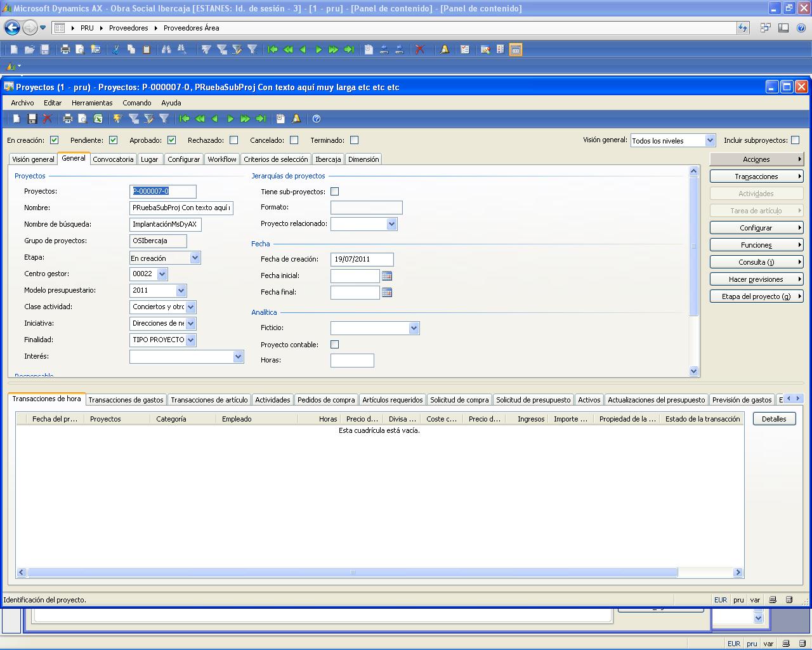Check Tiene sub-proyectos checkbox
Image resolution: width=812 pixels, height=650 pixels.
[x=334, y=191]
